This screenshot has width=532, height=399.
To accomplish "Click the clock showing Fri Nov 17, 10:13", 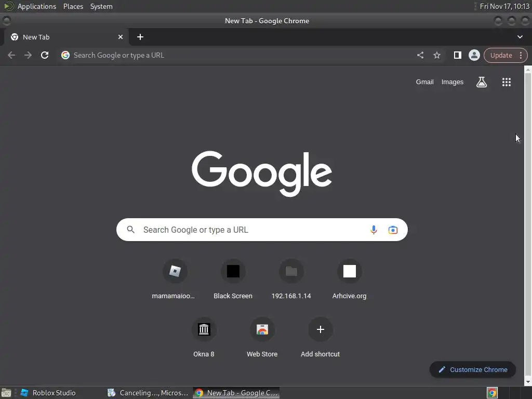I will click(x=504, y=6).
